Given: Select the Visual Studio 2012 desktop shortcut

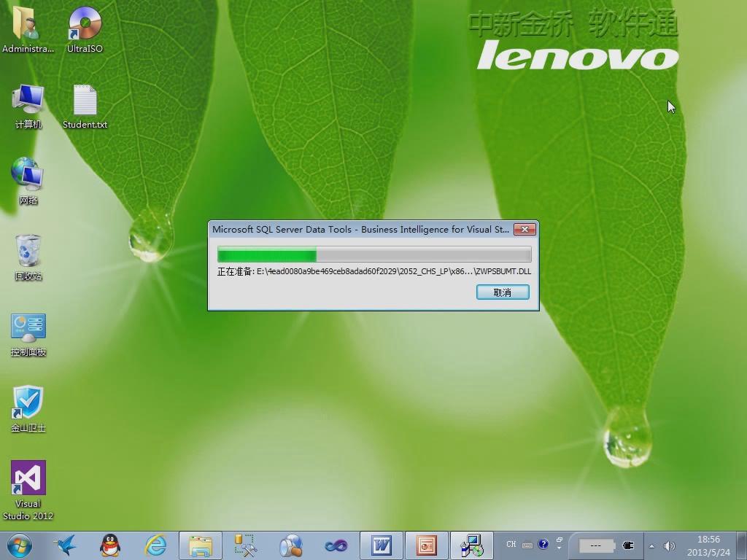Looking at the screenshot, I should point(28,491).
